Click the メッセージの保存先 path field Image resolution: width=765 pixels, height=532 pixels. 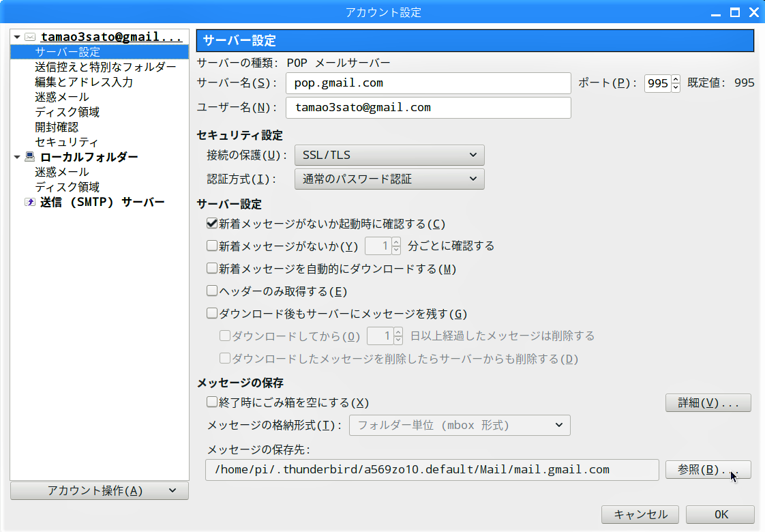(432, 469)
